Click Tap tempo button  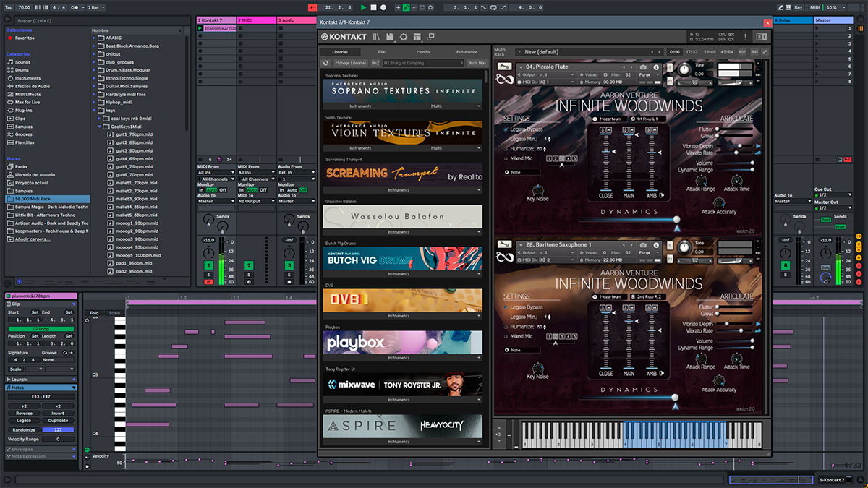point(9,7)
